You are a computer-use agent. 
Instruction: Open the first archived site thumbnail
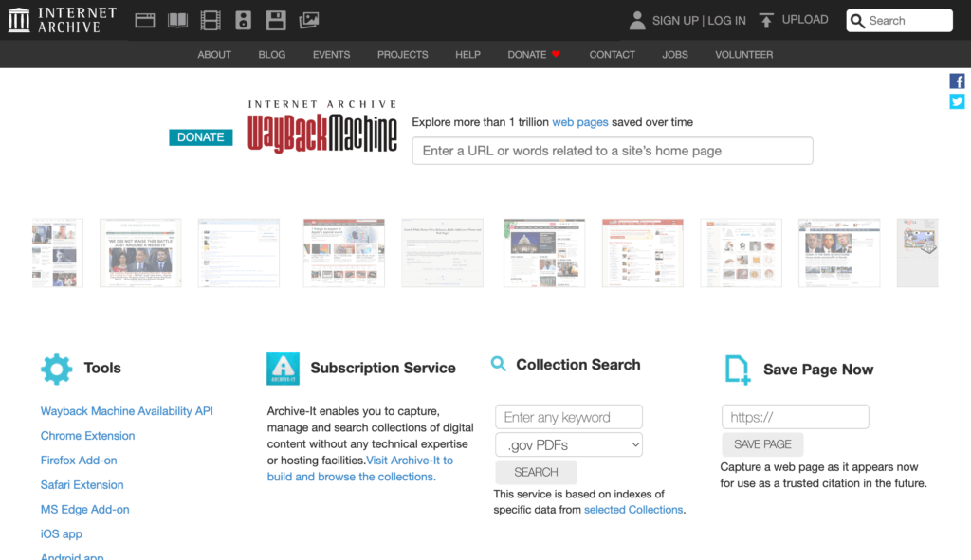(57, 253)
